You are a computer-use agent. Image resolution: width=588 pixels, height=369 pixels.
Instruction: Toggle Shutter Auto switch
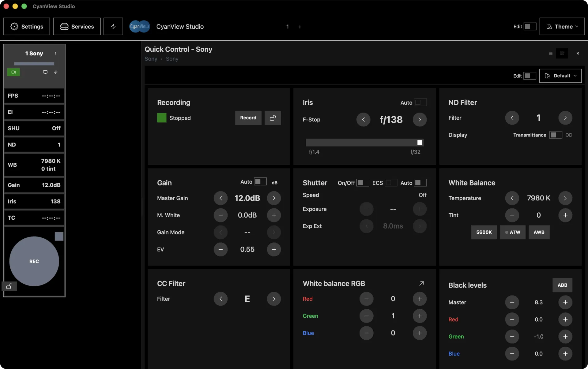pyautogui.click(x=420, y=183)
